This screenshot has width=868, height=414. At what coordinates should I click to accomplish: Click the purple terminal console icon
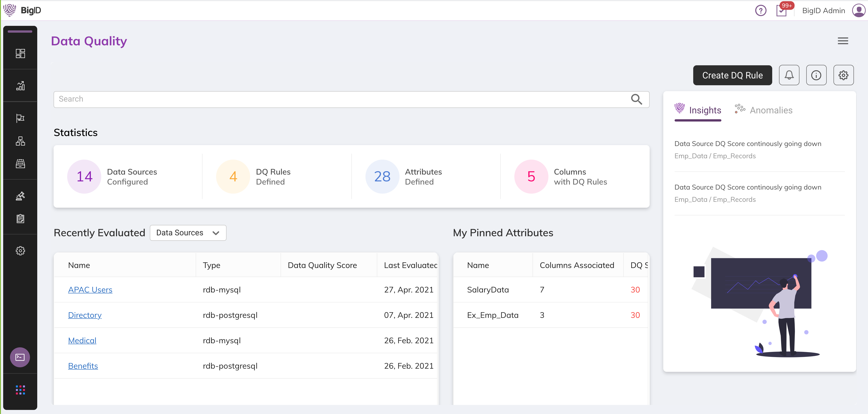pos(20,357)
